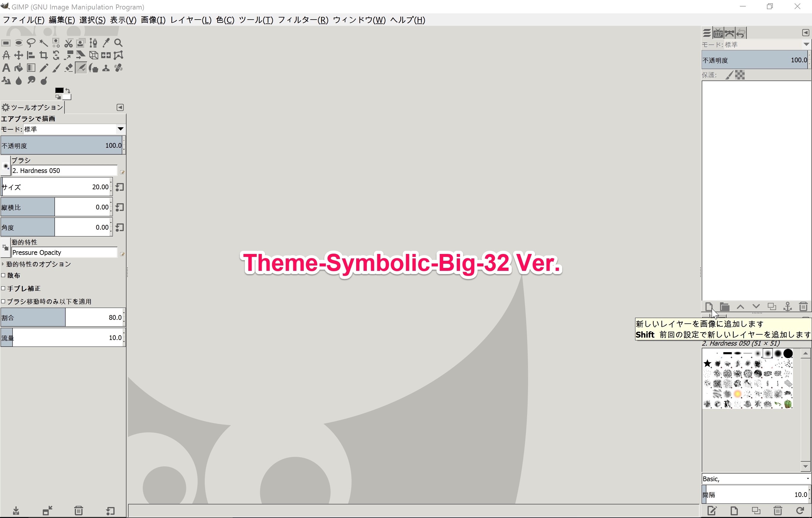812x518 pixels.
Task: Enable the 散布 jitter checkbox
Action: pos(3,275)
